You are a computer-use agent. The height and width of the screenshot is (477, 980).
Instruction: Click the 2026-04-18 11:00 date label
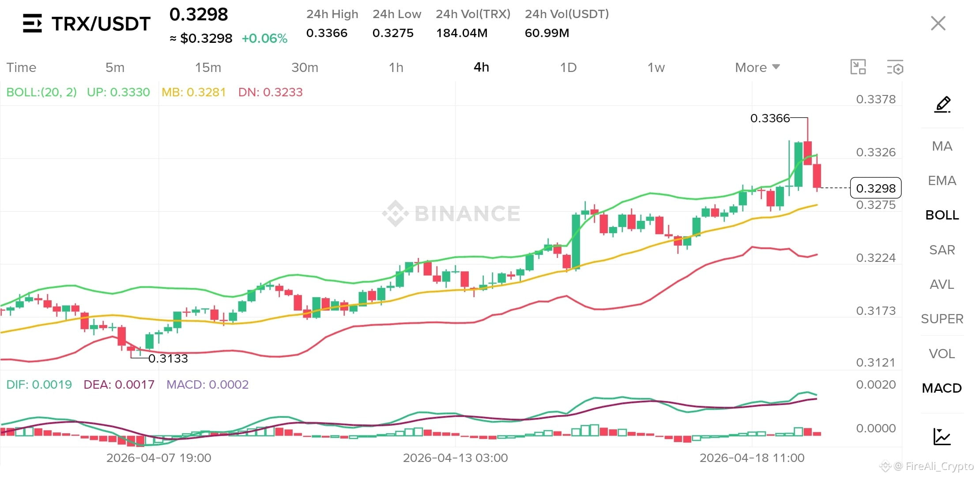pyautogui.click(x=752, y=458)
